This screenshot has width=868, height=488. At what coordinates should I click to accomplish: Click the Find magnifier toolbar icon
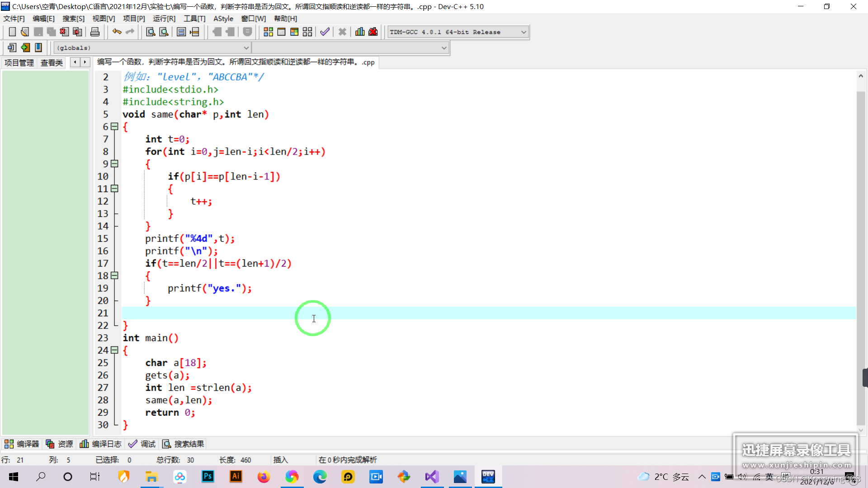[x=151, y=32]
